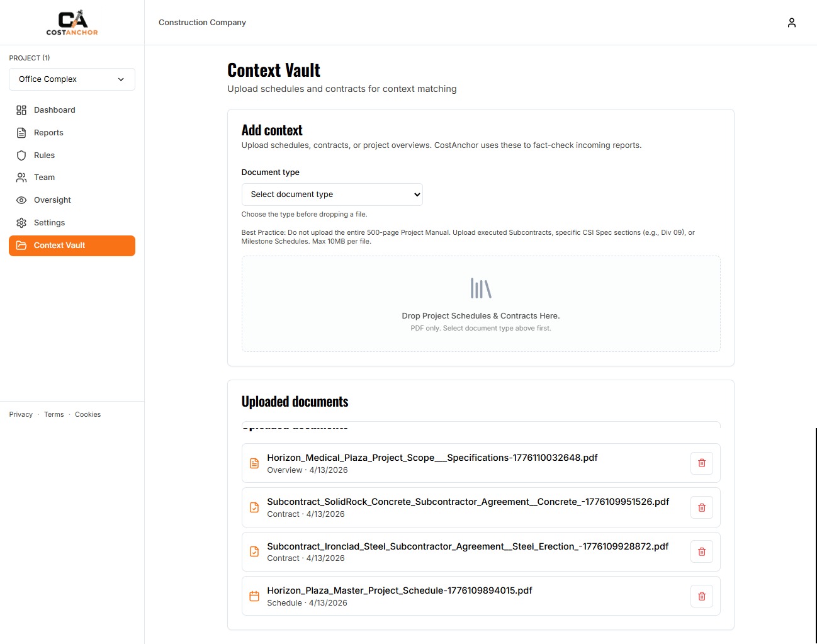817x644 pixels.
Task: Open the Privacy link
Action: (x=21, y=414)
